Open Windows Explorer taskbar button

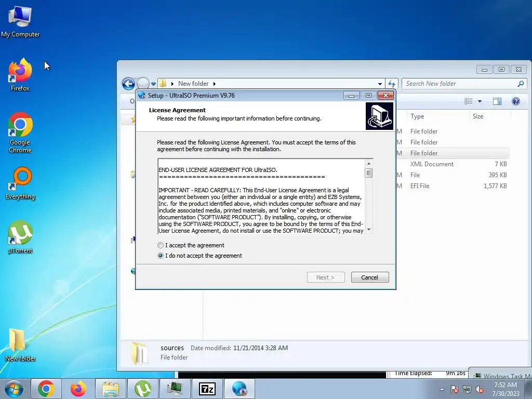(111, 389)
